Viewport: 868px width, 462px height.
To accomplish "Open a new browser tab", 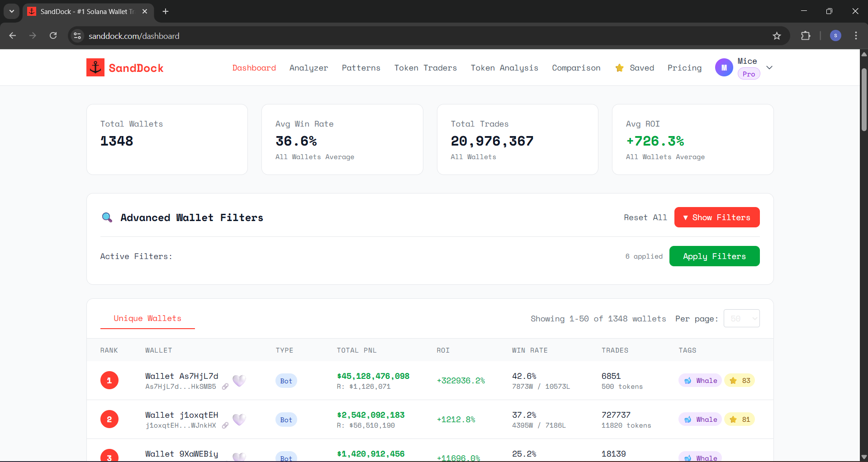I will tap(166, 11).
